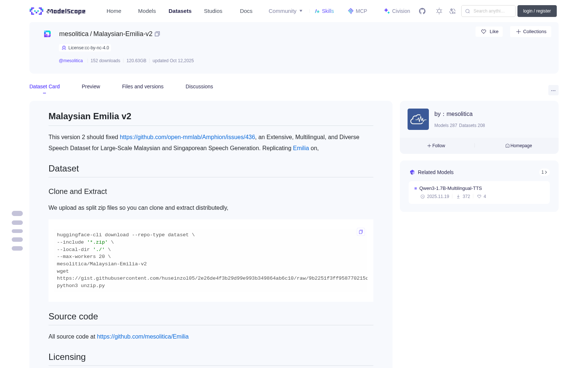Image resolution: width=588 pixels, height=368 pixels.
Task: Open the Models nav item
Action: tap(147, 11)
